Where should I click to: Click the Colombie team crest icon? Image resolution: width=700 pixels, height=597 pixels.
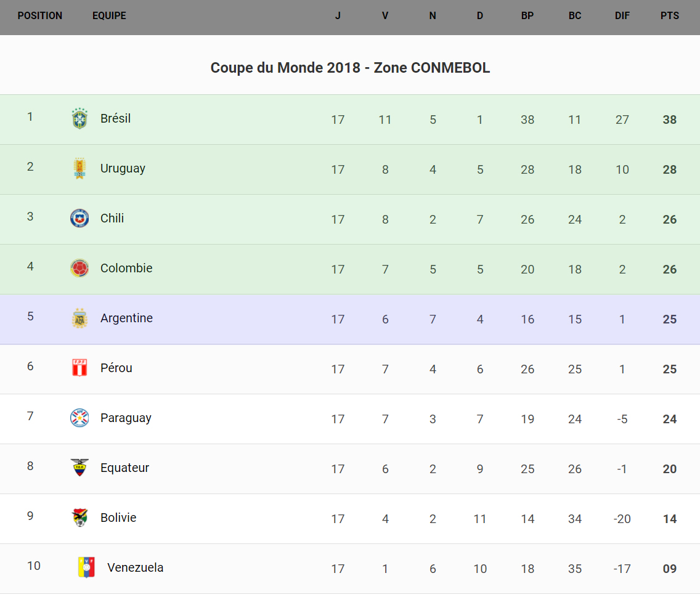(79, 268)
